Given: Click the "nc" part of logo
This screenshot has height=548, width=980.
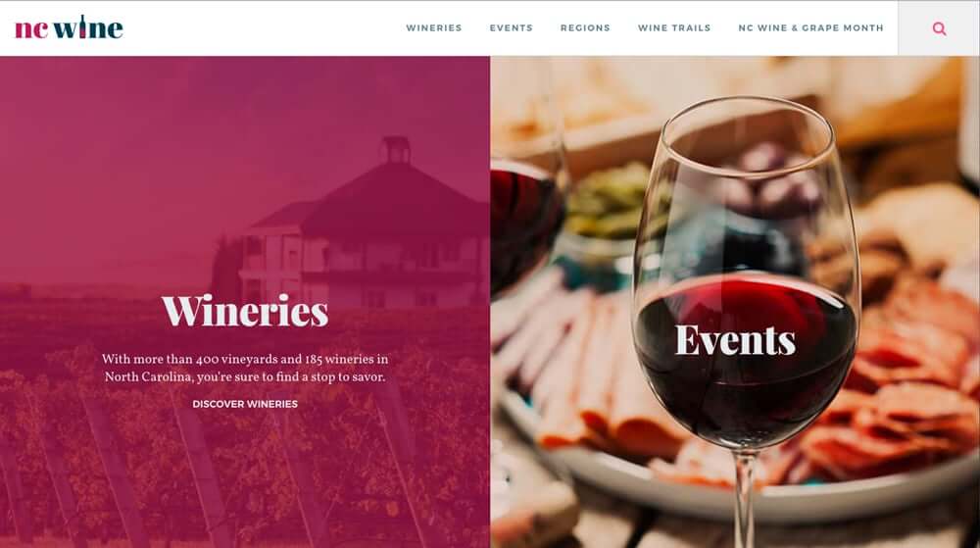Looking at the screenshot, I should point(31,28).
